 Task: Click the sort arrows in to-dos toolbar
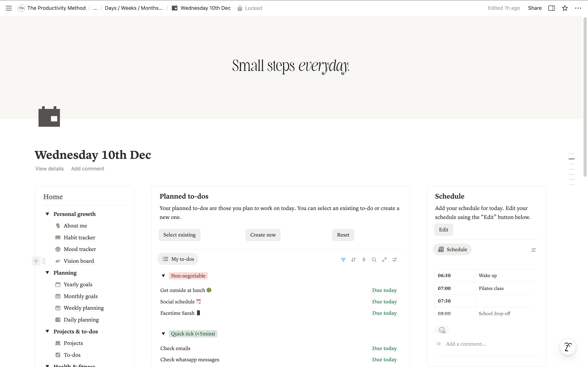tap(354, 260)
